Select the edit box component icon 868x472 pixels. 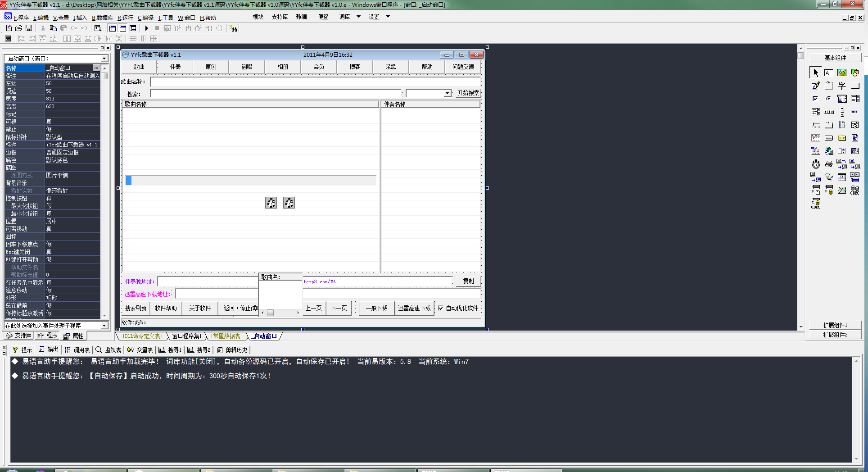pos(828,73)
